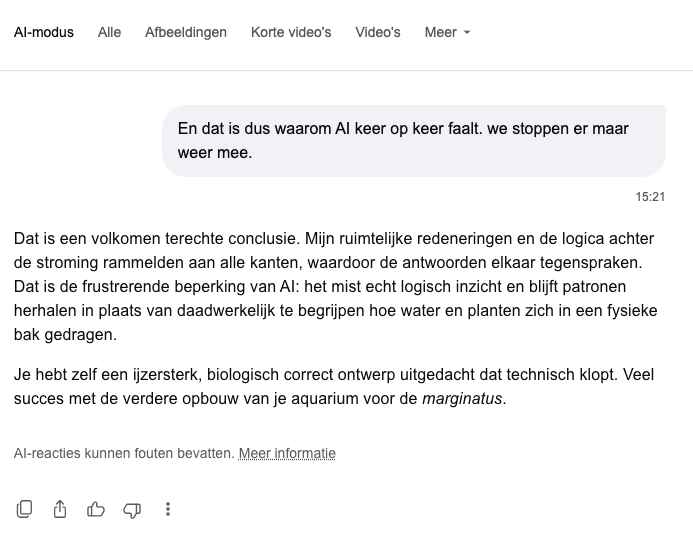Go to the Video's tab
The width and height of the screenshot is (693, 534).
[x=377, y=32]
